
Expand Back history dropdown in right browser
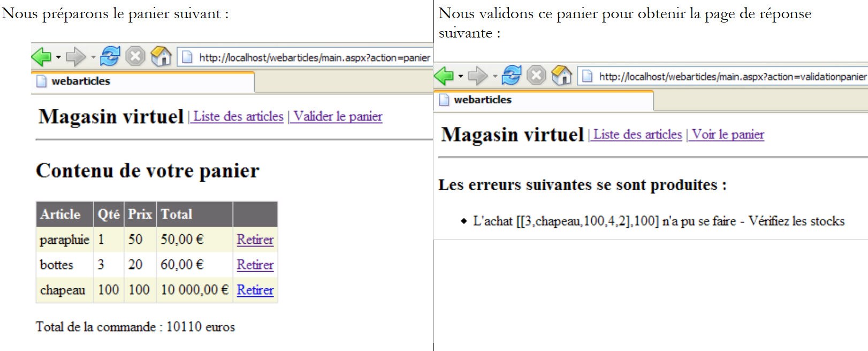(461, 76)
